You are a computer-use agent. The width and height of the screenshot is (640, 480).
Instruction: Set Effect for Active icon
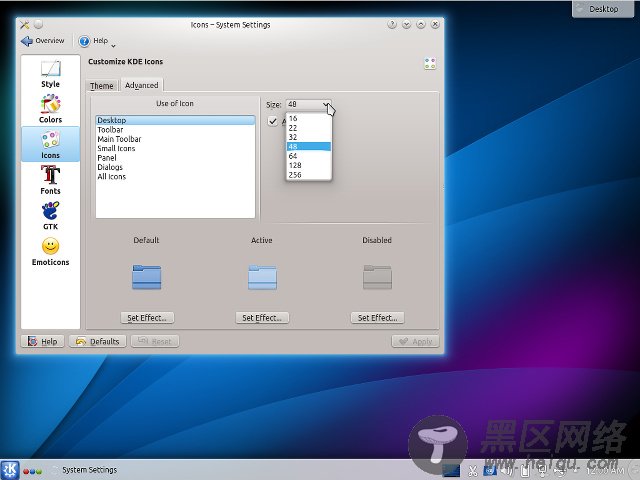tap(262, 318)
